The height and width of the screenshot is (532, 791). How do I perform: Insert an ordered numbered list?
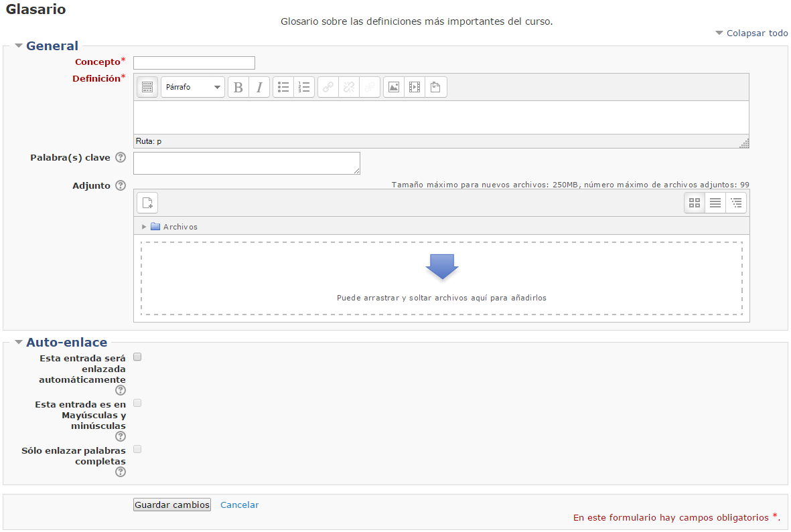304,87
